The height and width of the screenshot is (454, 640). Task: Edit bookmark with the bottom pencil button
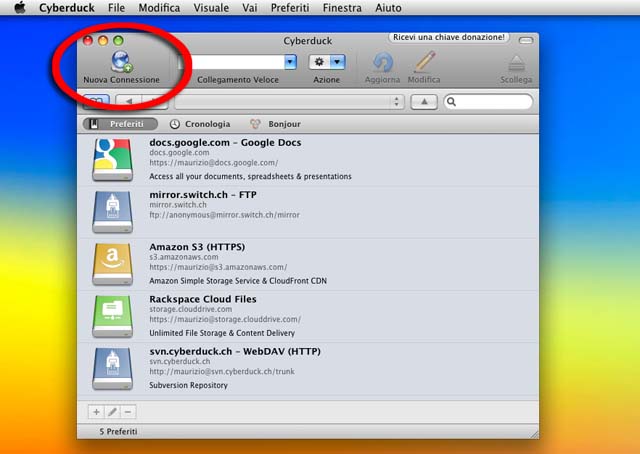[x=112, y=412]
